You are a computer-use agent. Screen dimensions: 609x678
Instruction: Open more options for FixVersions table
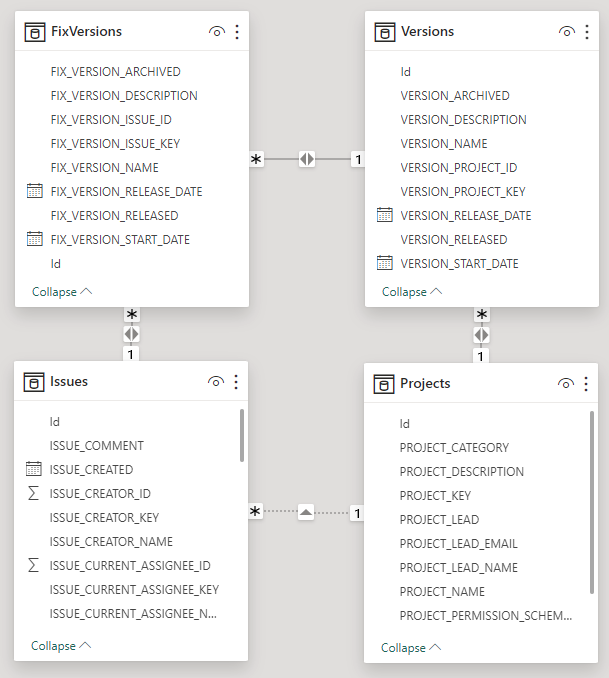tap(237, 32)
